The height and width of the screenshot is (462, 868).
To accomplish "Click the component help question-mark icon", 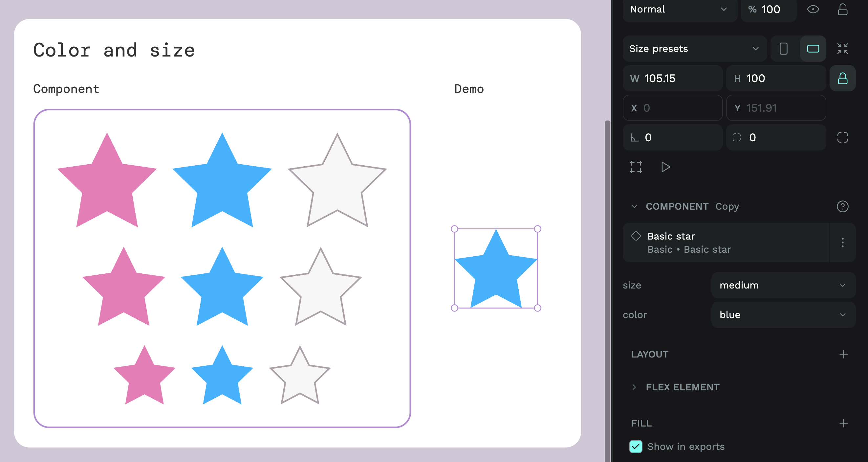I will pos(842,206).
